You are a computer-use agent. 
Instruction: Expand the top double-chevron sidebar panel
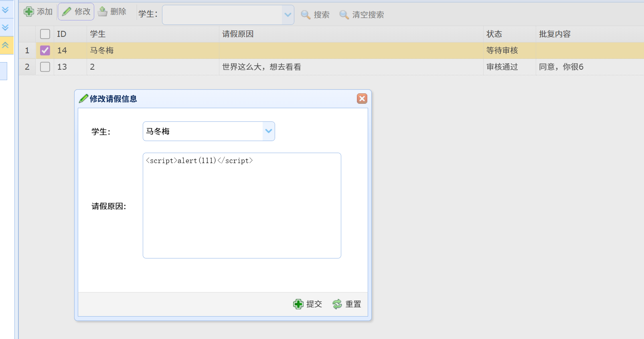(x=6, y=10)
